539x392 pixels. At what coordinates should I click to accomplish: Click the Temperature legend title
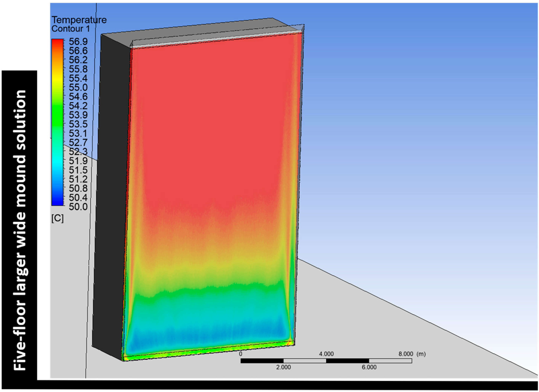(79, 20)
